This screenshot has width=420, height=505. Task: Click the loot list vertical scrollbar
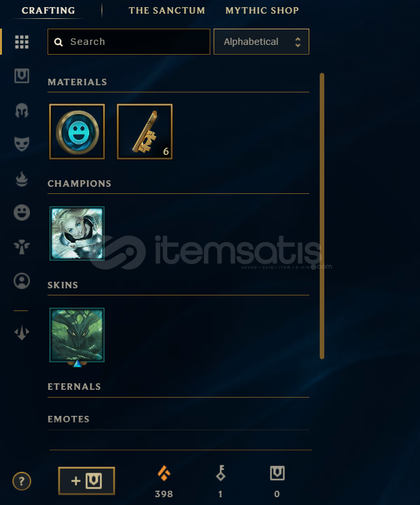point(322,216)
